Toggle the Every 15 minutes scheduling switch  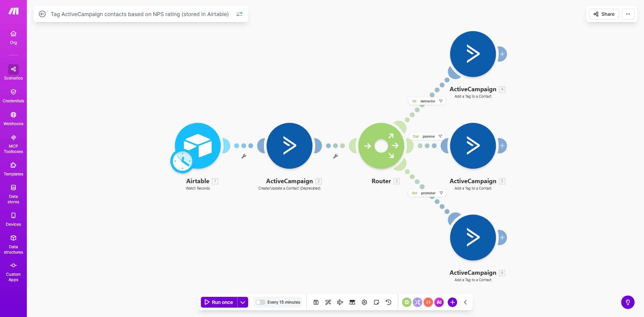click(260, 302)
